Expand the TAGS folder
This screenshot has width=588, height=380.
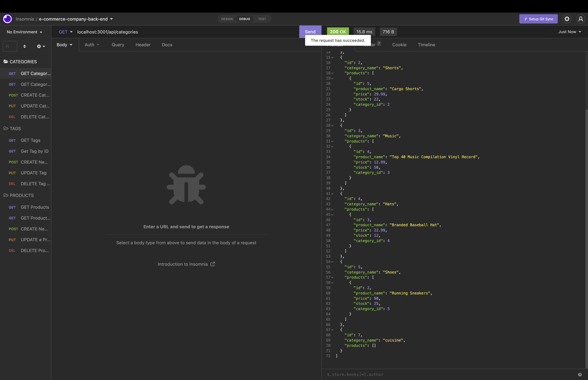(13, 129)
